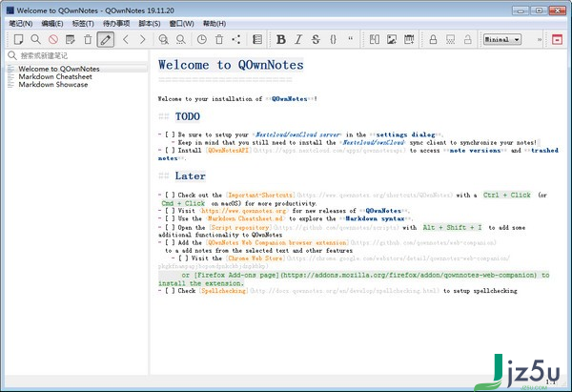
Task: Click the zoom out magnifier icon
Action: click(x=180, y=39)
